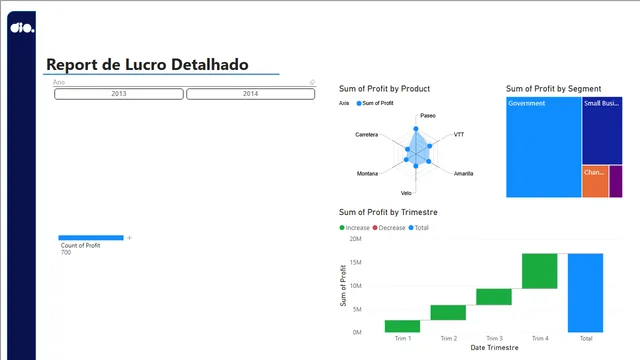Click the Sum of Profit by Product title

[x=384, y=89]
